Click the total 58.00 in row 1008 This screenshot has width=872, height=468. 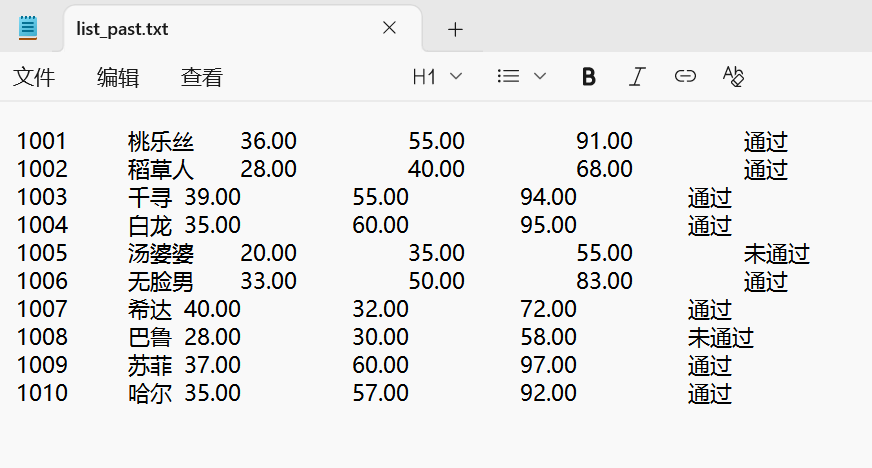pos(548,337)
